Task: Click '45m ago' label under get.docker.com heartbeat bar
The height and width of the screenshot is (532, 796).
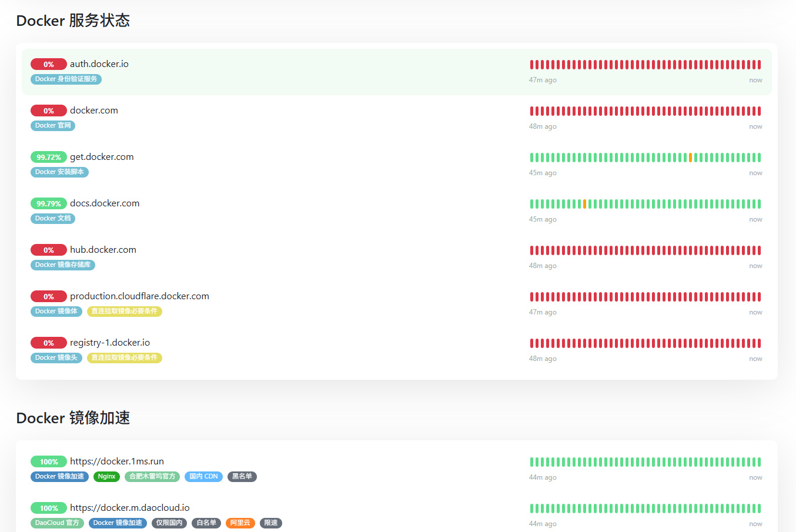Action: (x=543, y=173)
